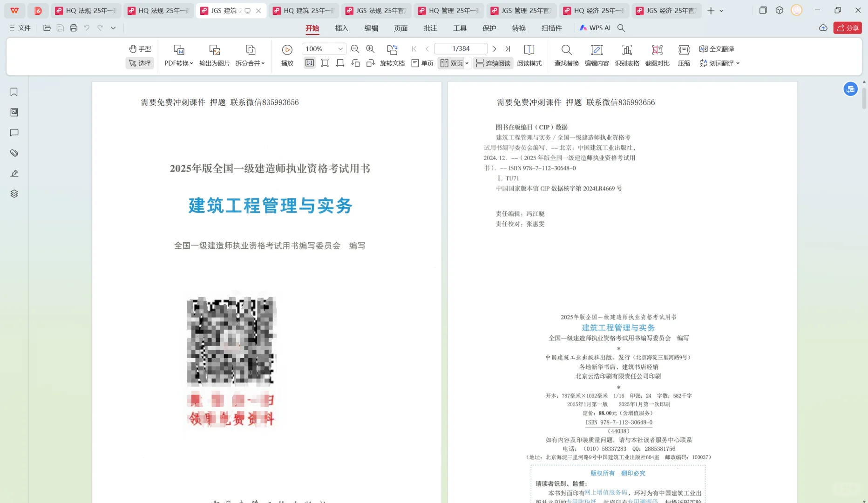Open signature pen sidebar panel

pyautogui.click(x=14, y=173)
